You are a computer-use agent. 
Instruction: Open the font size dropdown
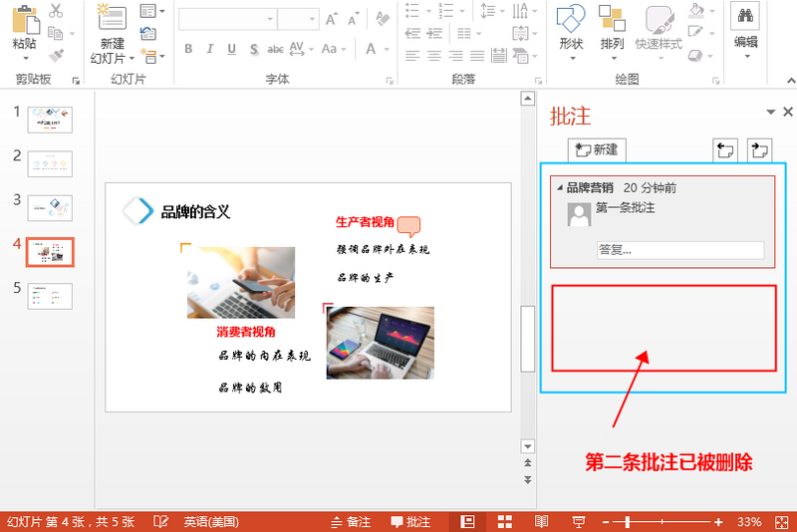pos(312,19)
